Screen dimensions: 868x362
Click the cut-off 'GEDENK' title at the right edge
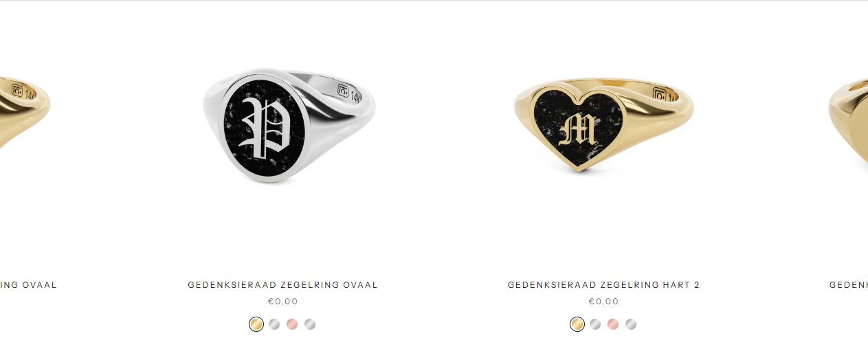[x=849, y=285]
